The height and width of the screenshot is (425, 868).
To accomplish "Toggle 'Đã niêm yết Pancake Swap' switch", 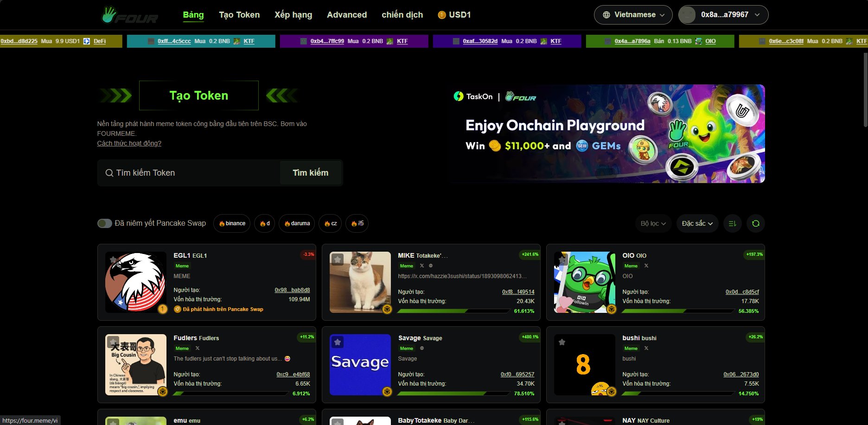I will point(105,223).
